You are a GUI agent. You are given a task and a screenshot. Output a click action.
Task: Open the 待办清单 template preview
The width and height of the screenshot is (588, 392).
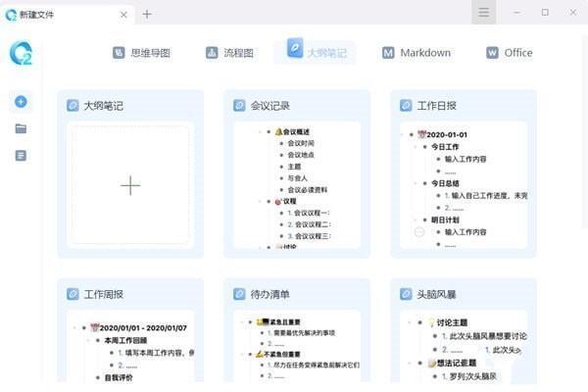297,346
